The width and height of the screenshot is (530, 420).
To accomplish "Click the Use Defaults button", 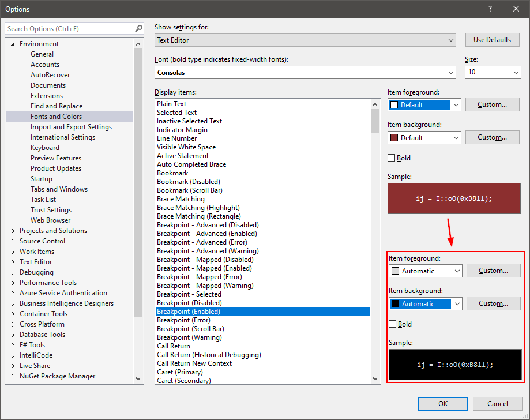I will pyautogui.click(x=492, y=40).
